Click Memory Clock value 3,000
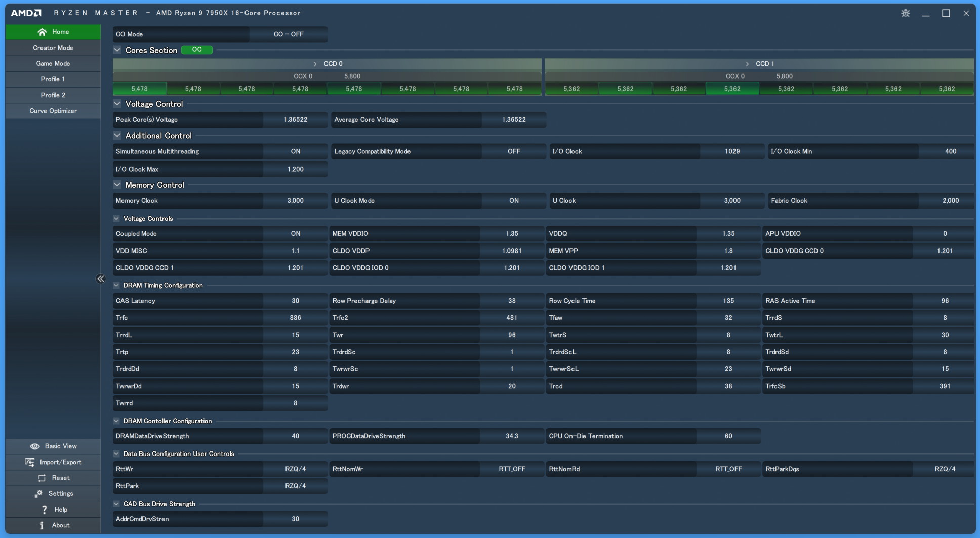Viewport: 980px width, 538px height. [296, 201]
